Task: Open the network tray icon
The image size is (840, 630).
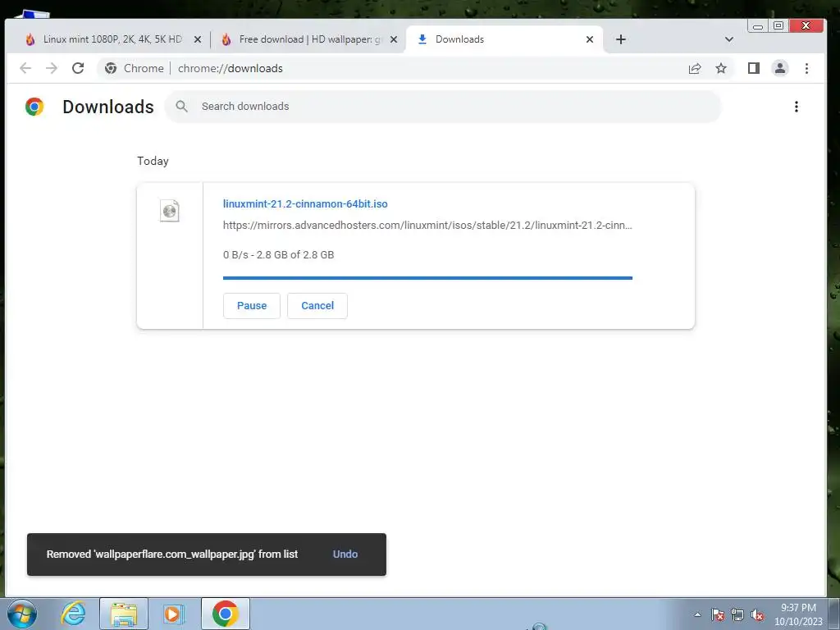Action: (737, 614)
